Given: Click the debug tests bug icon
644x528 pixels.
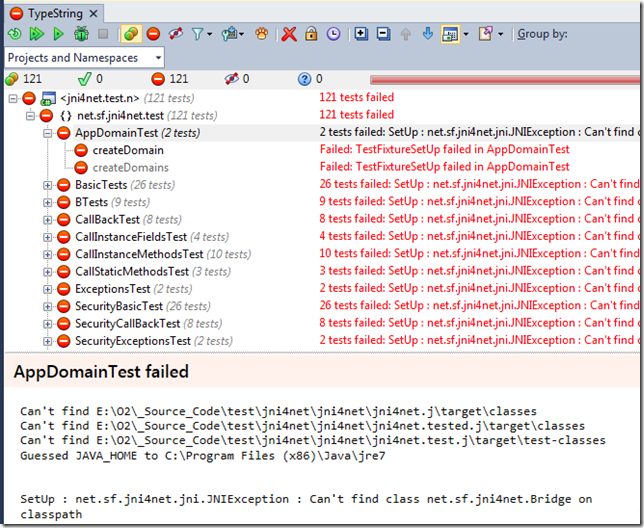Looking at the screenshot, I should (79, 34).
